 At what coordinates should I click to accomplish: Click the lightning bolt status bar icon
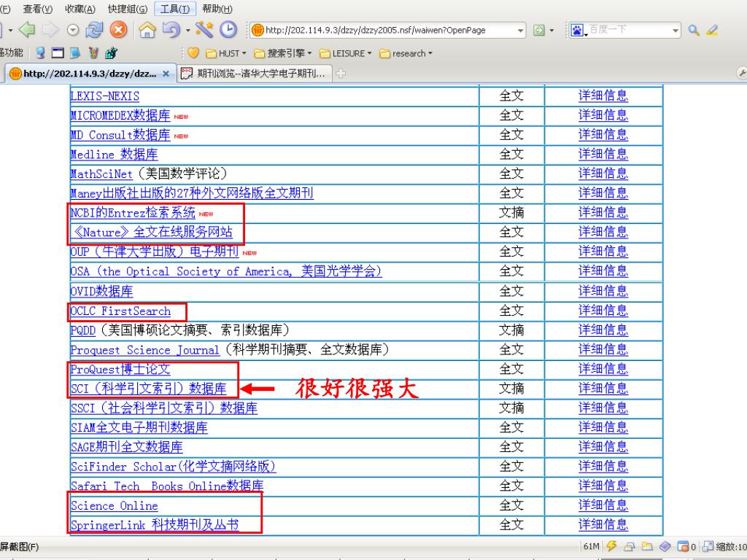point(611,546)
